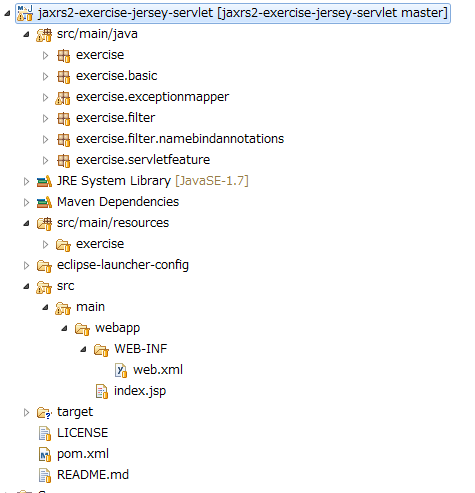Click the Maven project icon of jaxrs2-exercise-jersey-servlet
Image resolution: width=475 pixels, height=493 pixels.
point(25,13)
